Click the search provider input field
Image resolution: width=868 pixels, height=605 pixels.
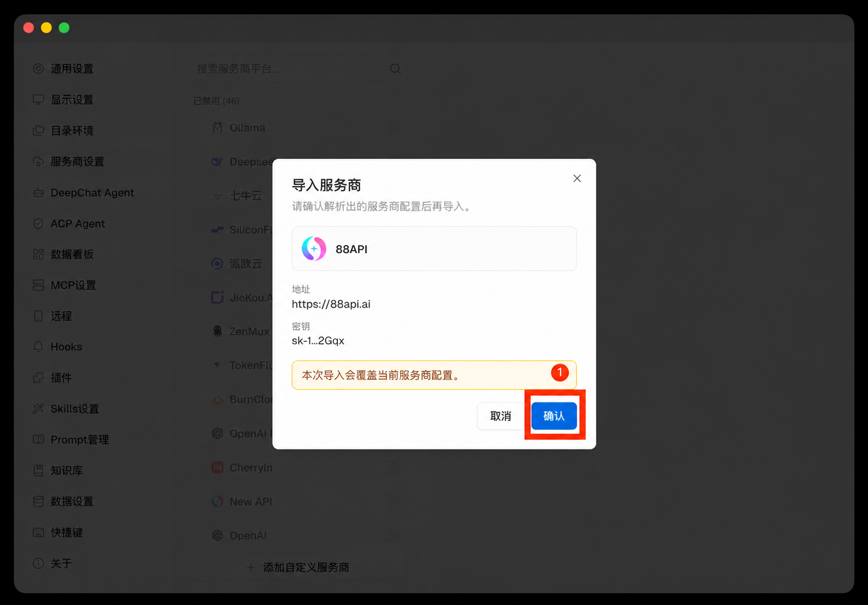pyautogui.click(x=298, y=69)
